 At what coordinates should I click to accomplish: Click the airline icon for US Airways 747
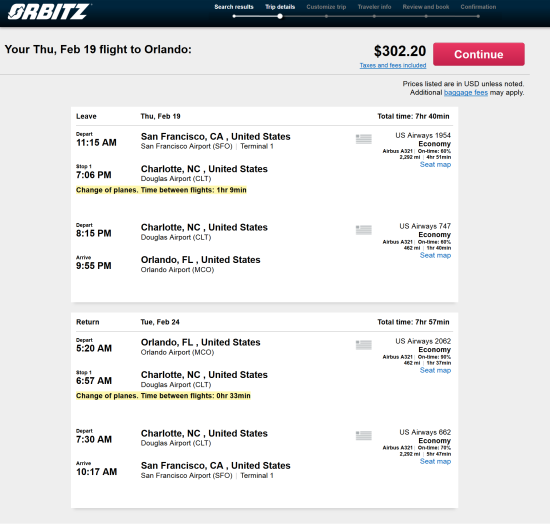[364, 230]
